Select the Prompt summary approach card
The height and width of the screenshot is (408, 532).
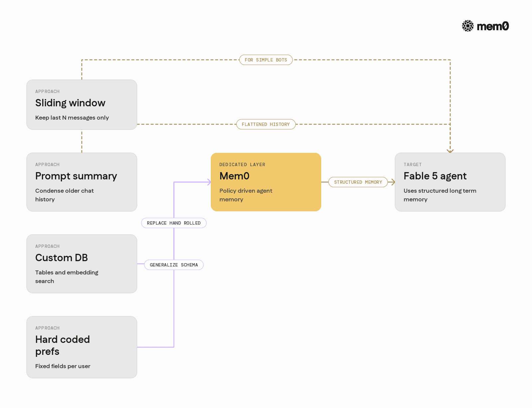pyautogui.click(x=82, y=182)
